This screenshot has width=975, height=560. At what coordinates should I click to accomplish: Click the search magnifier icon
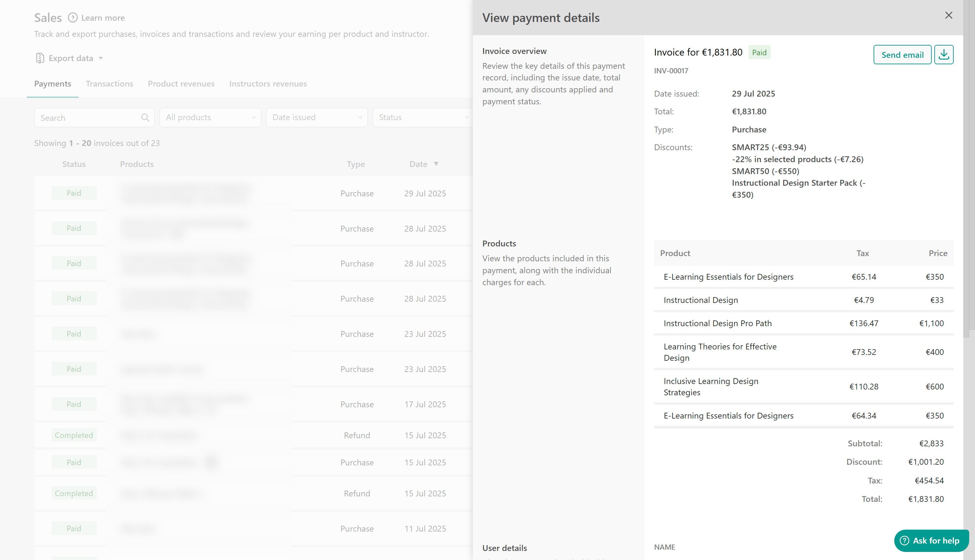point(145,118)
